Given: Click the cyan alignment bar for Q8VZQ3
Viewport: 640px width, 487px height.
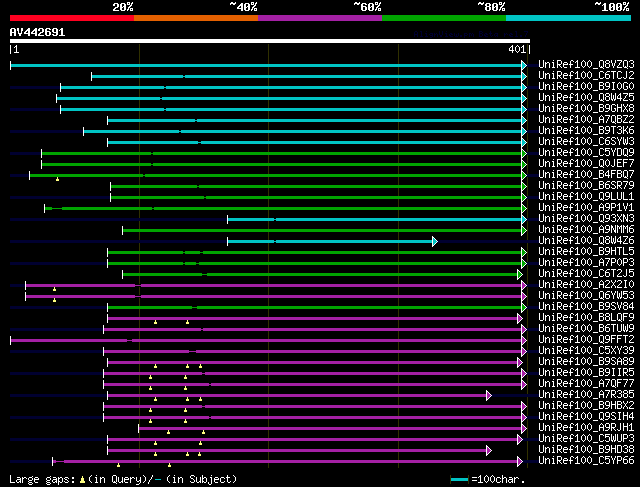Looking at the screenshot, I should click(x=266, y=65).
